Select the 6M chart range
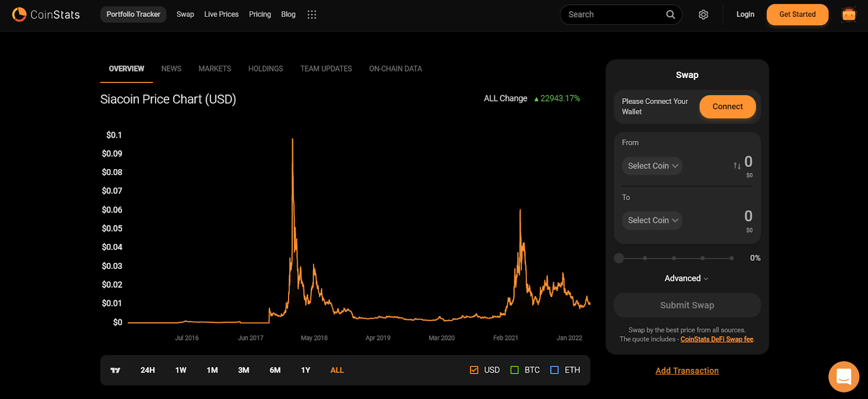The image size is (868, 399). 275,370
